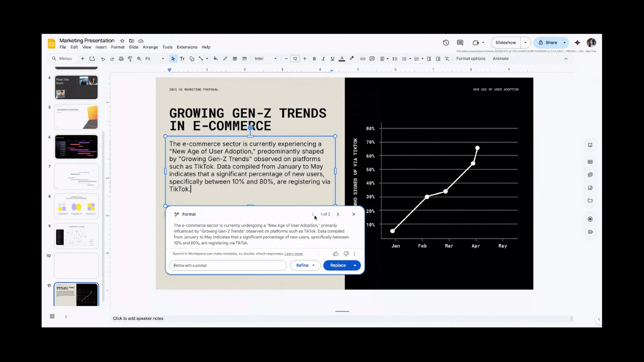
Task: Collapse the toolbar with the up chevron
Action: 566,59
